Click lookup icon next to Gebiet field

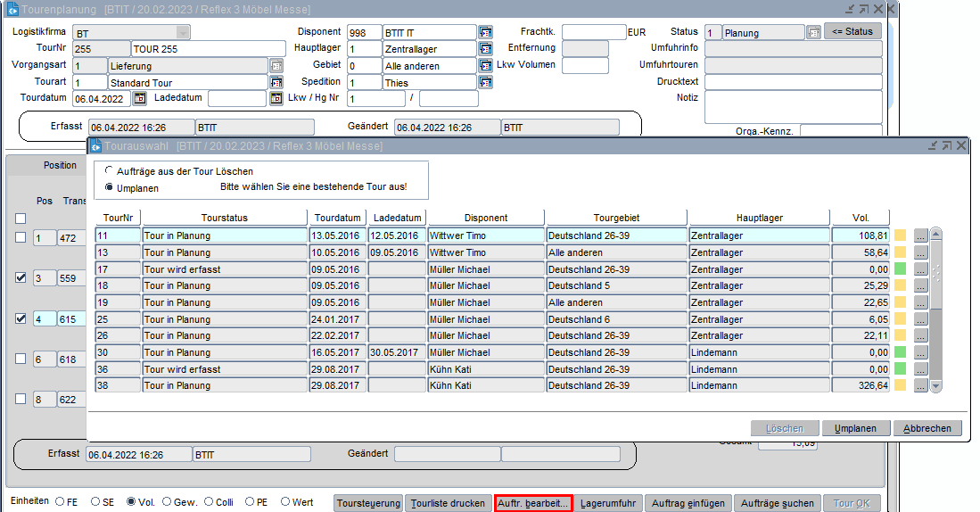pyautogui.click(x=485, y=66)
